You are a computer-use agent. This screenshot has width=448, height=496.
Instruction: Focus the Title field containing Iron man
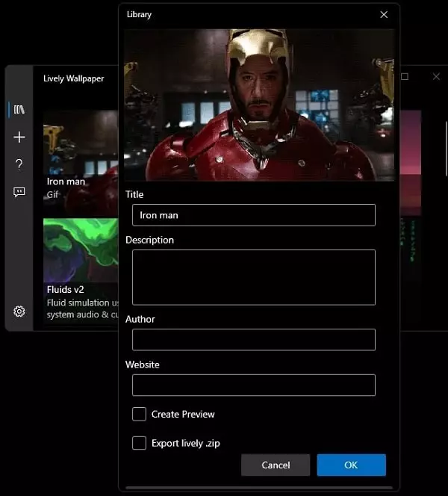coord(254,215)
